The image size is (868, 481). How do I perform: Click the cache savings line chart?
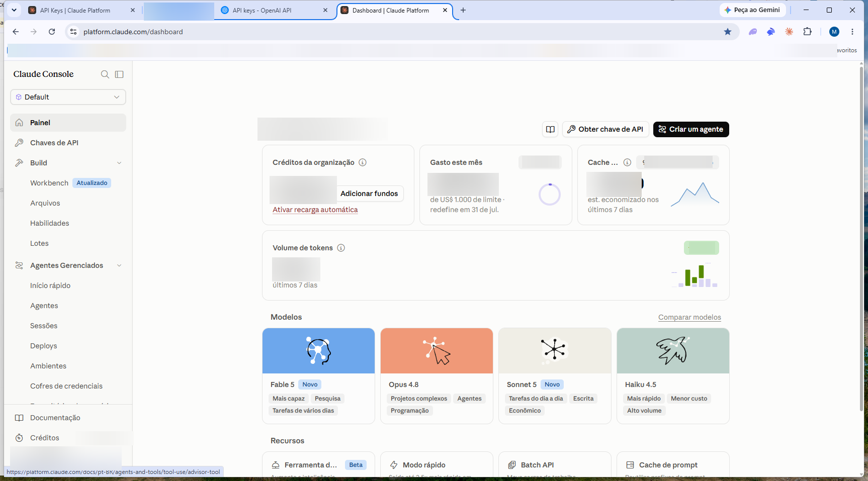pyautogui.click(x=695, y=194)
